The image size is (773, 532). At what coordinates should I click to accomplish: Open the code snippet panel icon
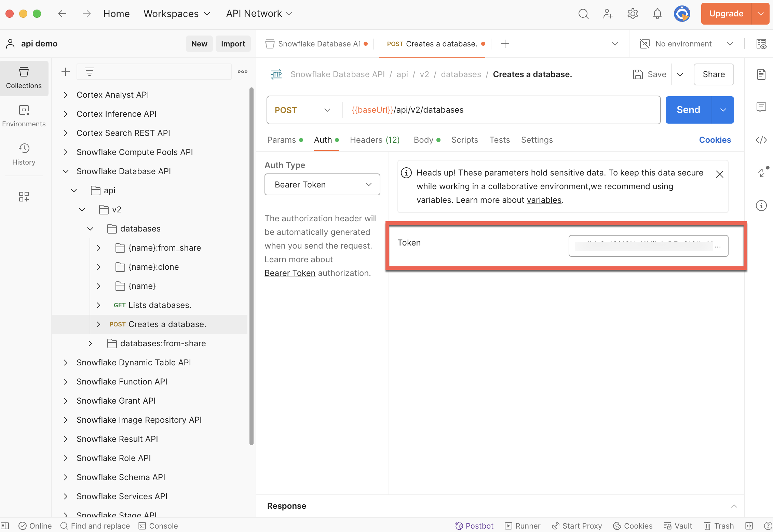coord(761,140)
